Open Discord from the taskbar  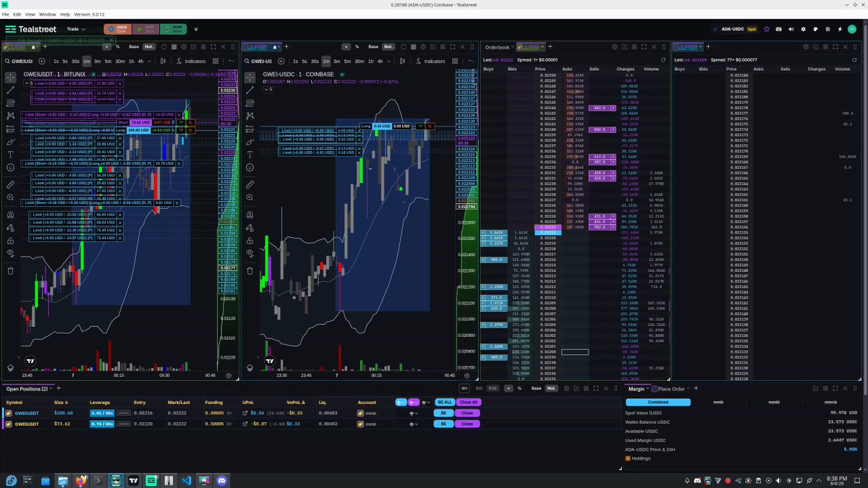coord(221,480)
